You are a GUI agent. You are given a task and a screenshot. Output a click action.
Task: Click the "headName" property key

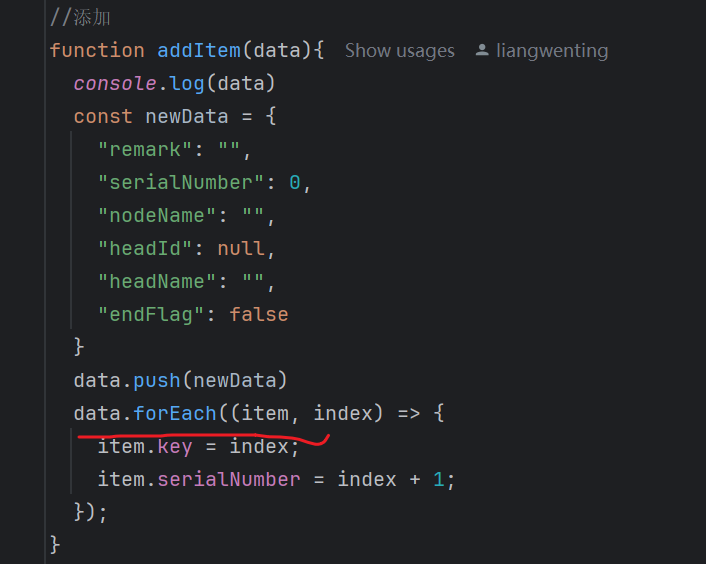tap(157, 282)
